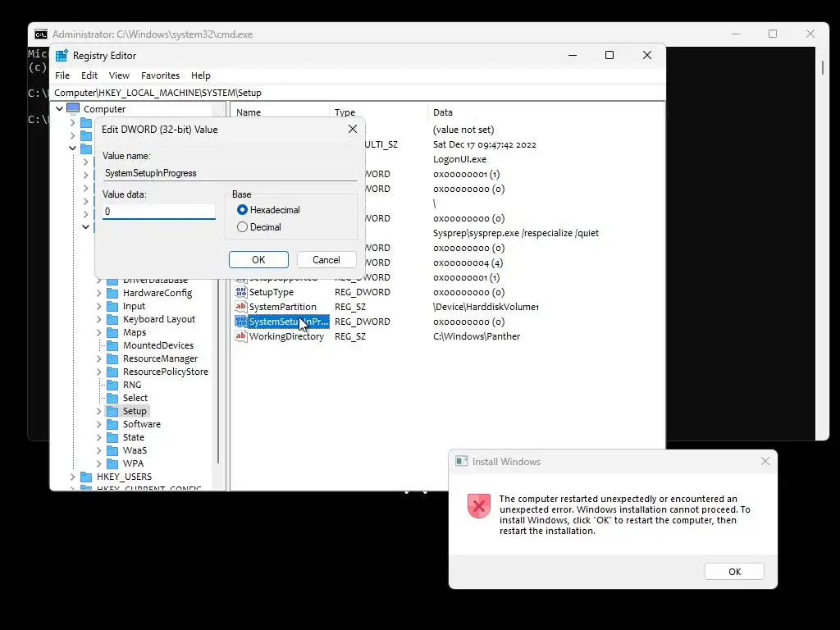Click the ResourceManager folder icon

(x=112, y=358)
